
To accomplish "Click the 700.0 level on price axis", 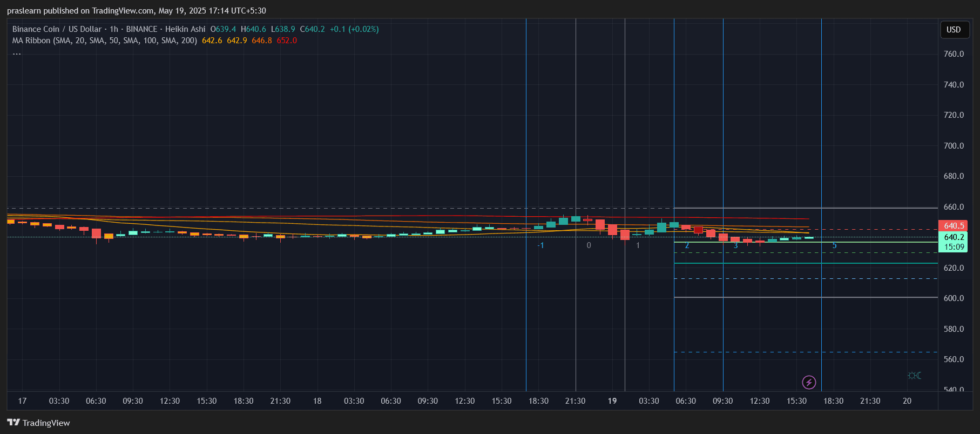I will click(953, 146).
